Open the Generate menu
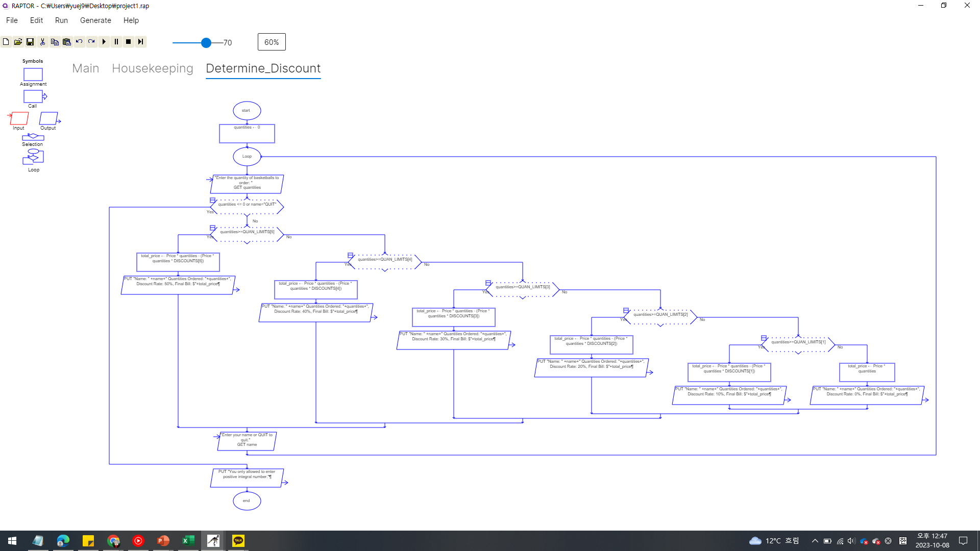980x551 pixels. [95, 20]
